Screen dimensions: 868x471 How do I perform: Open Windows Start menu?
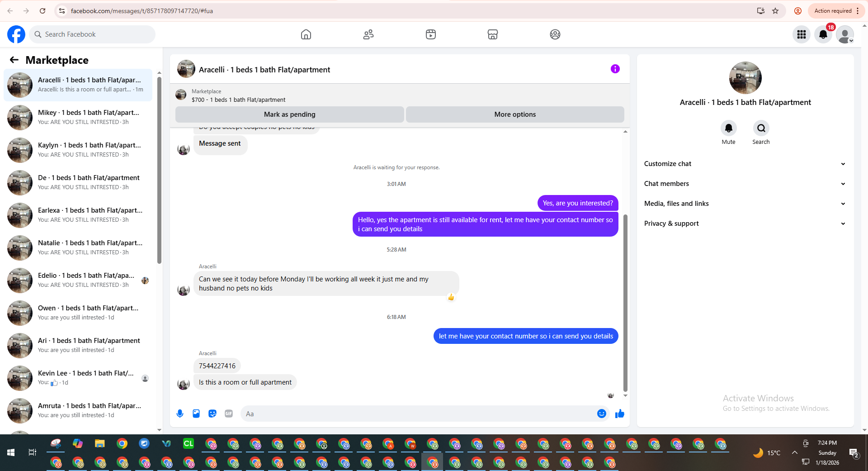point(11,452)
